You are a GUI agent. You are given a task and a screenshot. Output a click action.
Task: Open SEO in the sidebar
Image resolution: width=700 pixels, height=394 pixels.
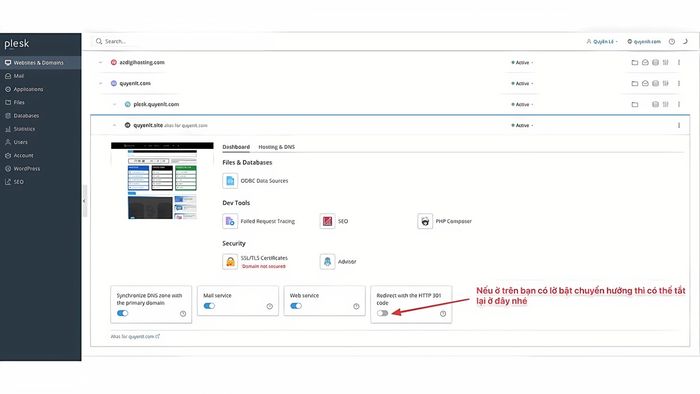click(41, 182)
